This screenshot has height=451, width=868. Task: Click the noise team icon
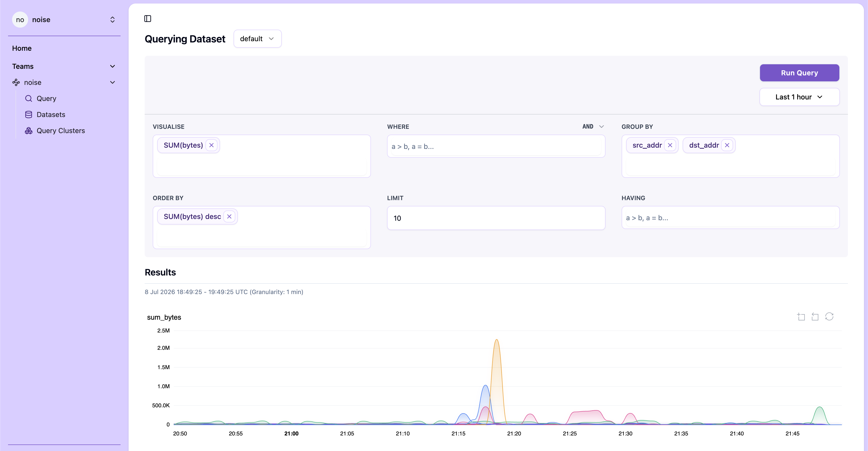tap(16, 83)
